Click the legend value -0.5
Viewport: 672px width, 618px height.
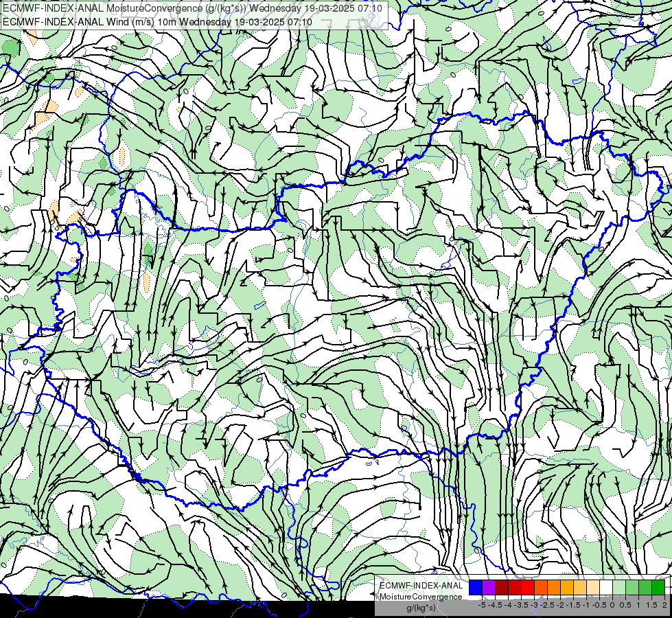[x=599, y=605]
